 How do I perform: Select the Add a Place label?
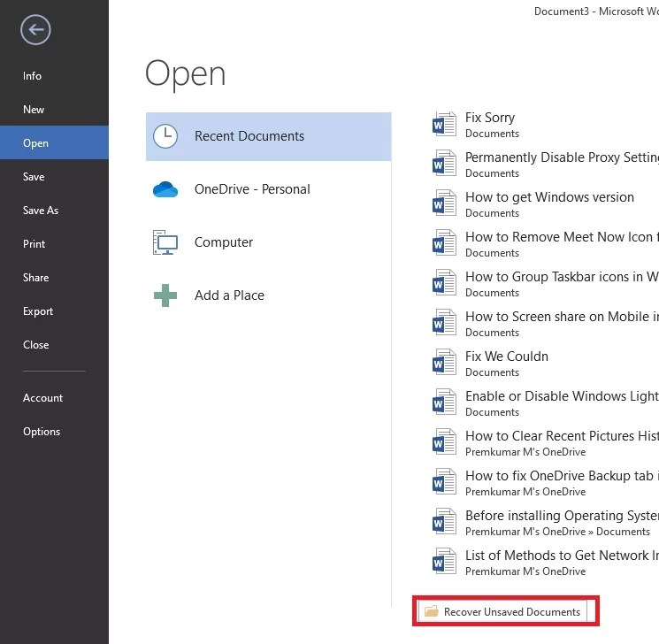(x=229, y=295)
